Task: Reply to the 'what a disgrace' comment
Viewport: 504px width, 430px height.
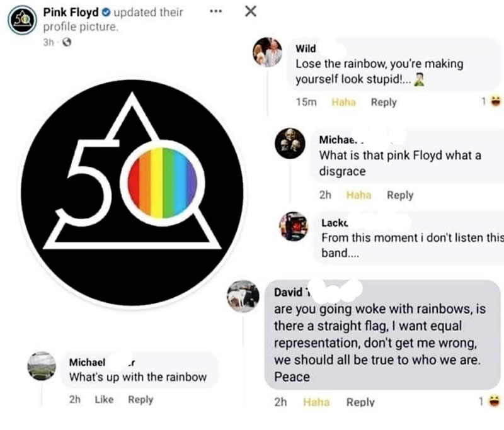Action: pyautogui.click(x=400, y=195)
